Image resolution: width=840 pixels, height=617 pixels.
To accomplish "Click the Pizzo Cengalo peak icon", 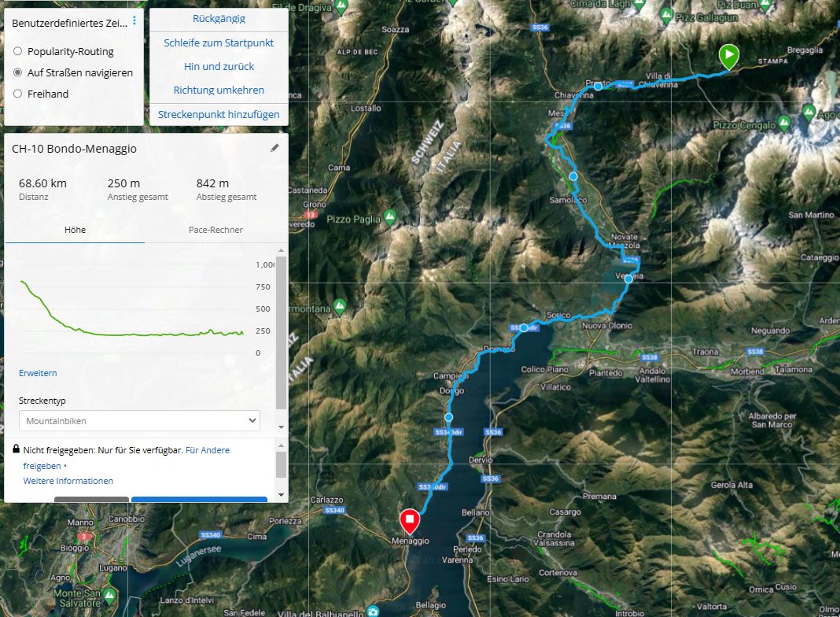I will [x=784, y=123].
